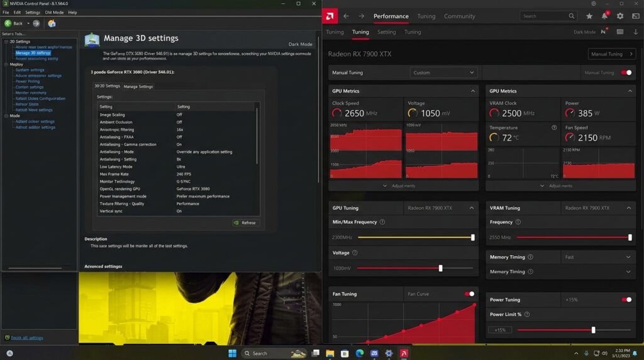Open the File menu in NVIDIA Control Panel
The image size is (644, 360).
[x=6, y=13]
